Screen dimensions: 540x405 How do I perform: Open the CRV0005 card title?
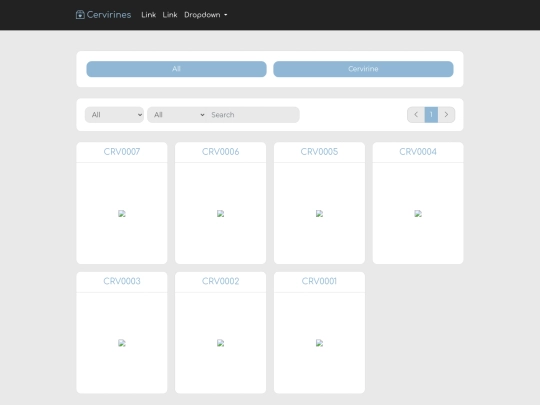point(319,152)
